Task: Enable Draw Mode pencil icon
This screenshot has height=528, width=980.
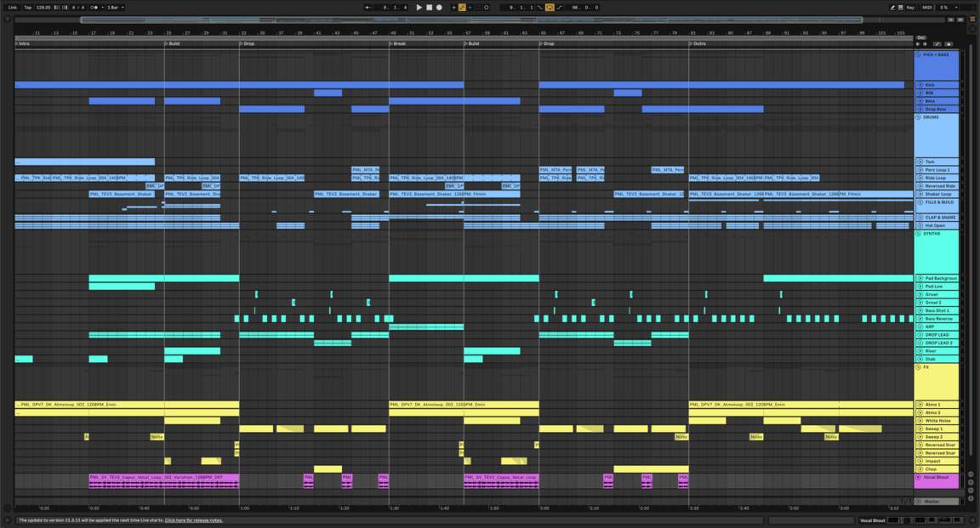Action: [x=892, y=8]
